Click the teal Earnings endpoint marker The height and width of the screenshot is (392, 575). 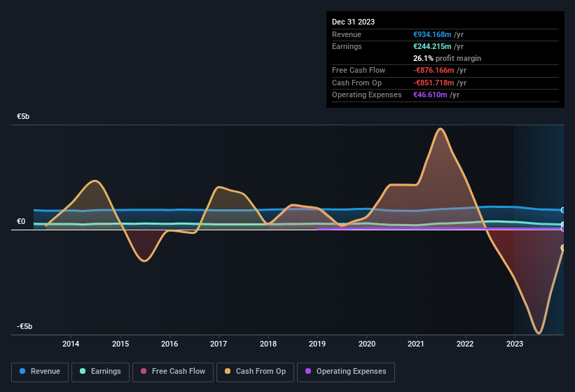click(x=562, y=225)
